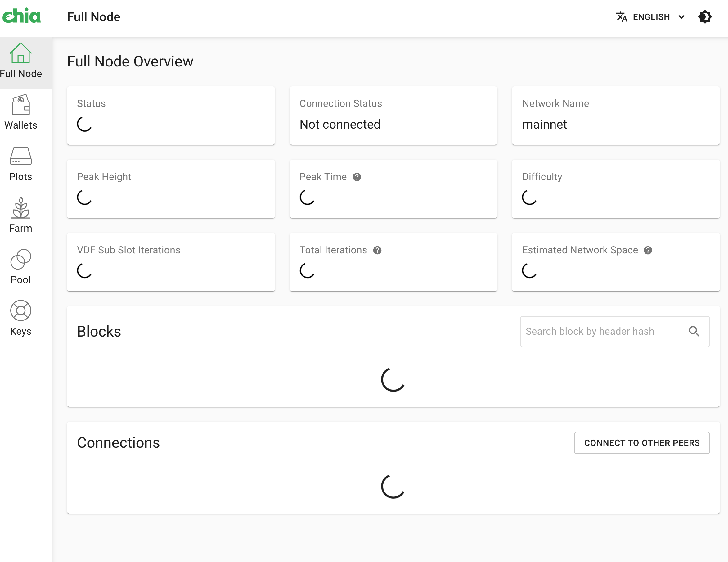Screen dimensions: 728x562
Task: Select the 'Not connected' status text
Action: 340,125
